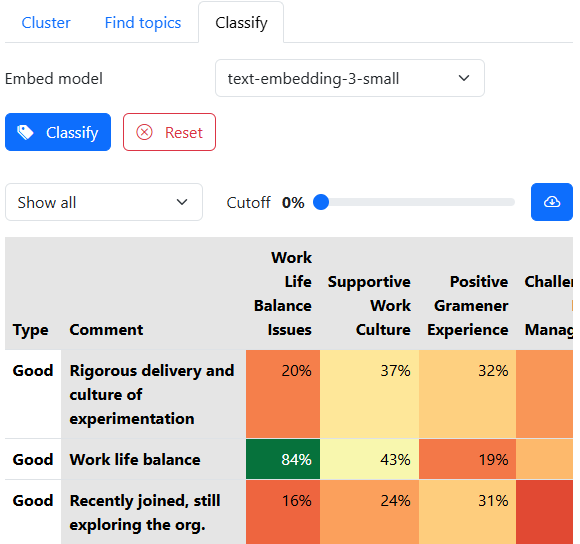Image resolution: width=580 pixels, height=544 pixels.
Task: Click the 19% cell in Work life balance row
Action: 468,459
